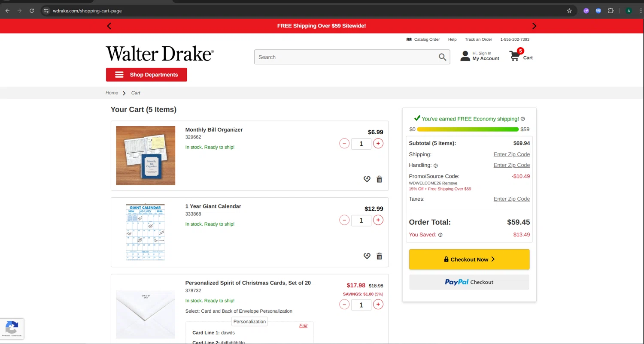Screen dimensions: 644x344
Task: Bookmark this page using the star icon
Action: [569, 11]
